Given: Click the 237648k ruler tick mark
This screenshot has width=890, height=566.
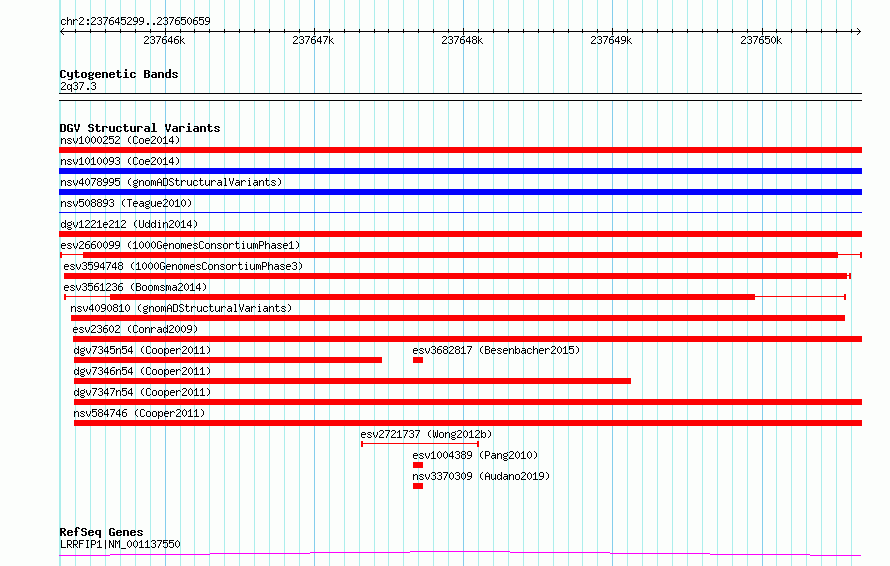Looking at the screenshot, I should 463,32.
